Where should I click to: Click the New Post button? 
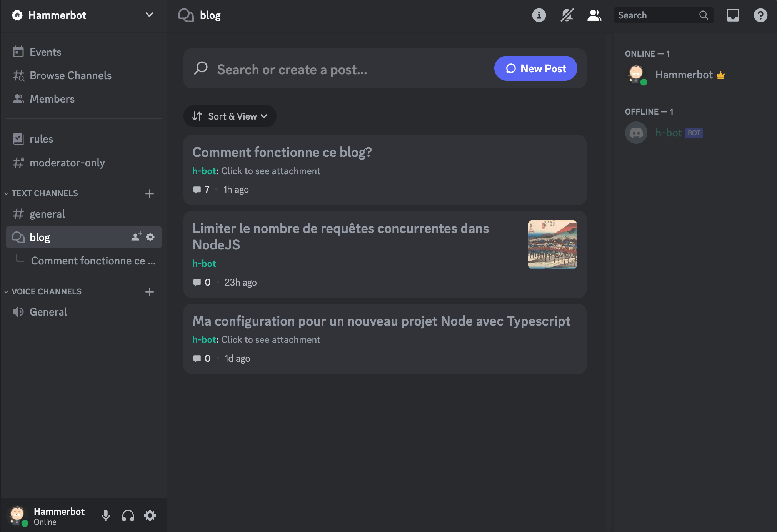point(536,68)
